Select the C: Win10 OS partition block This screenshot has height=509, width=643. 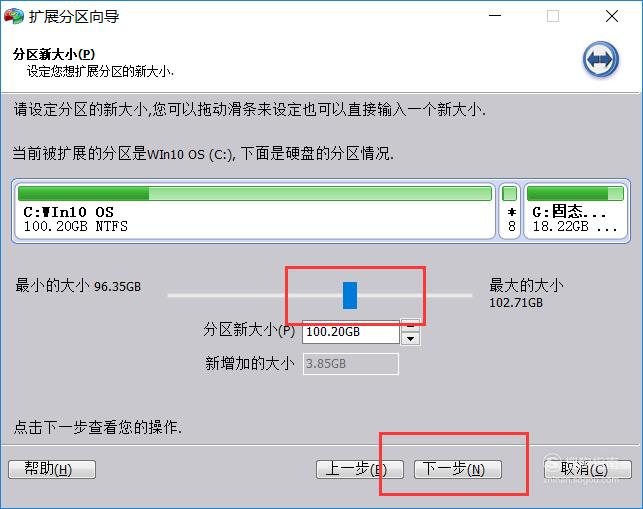[x=255, y=211]
